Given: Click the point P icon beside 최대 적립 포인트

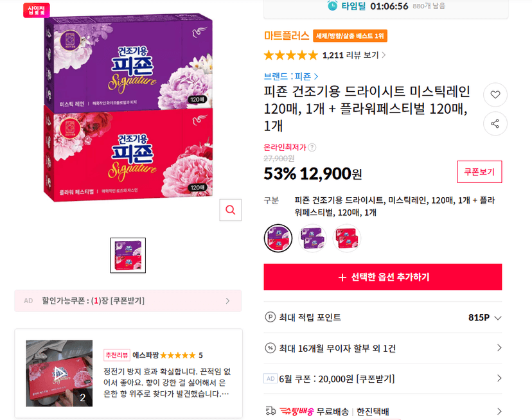Looking at the screenshot, I should [270, 317].
